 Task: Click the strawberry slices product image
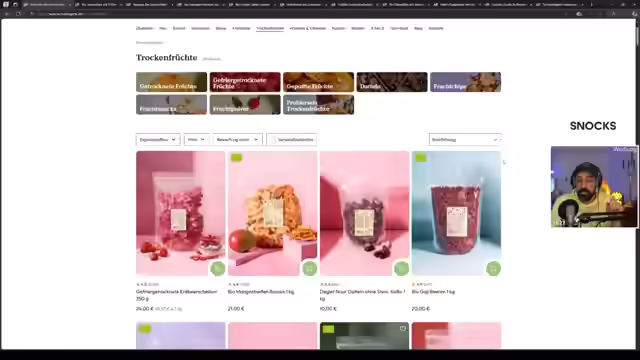tap(180, 213)
